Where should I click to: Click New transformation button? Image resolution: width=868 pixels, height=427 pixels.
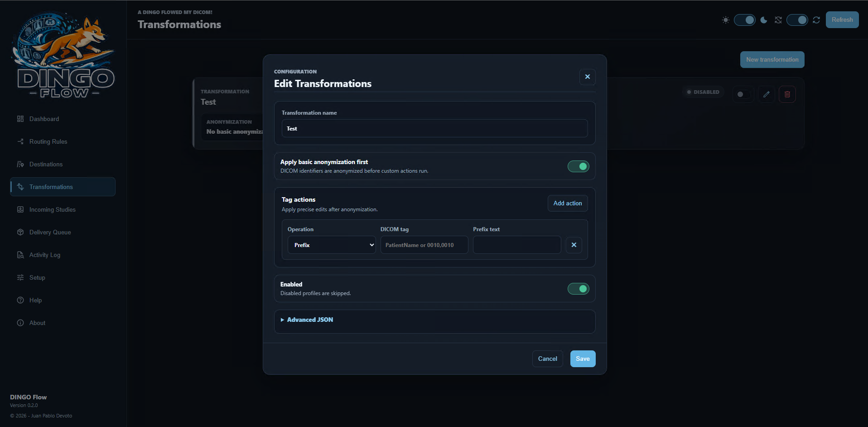pos(772,60)
